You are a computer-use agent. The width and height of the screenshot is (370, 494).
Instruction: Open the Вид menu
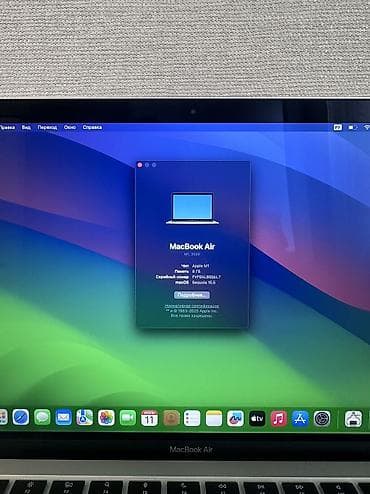(26, 127)
